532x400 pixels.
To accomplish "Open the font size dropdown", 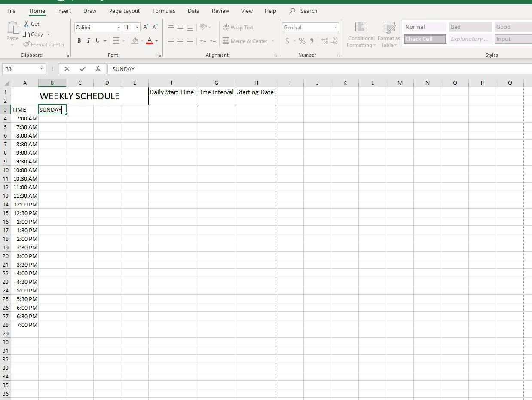I will (x=137, y=28).
